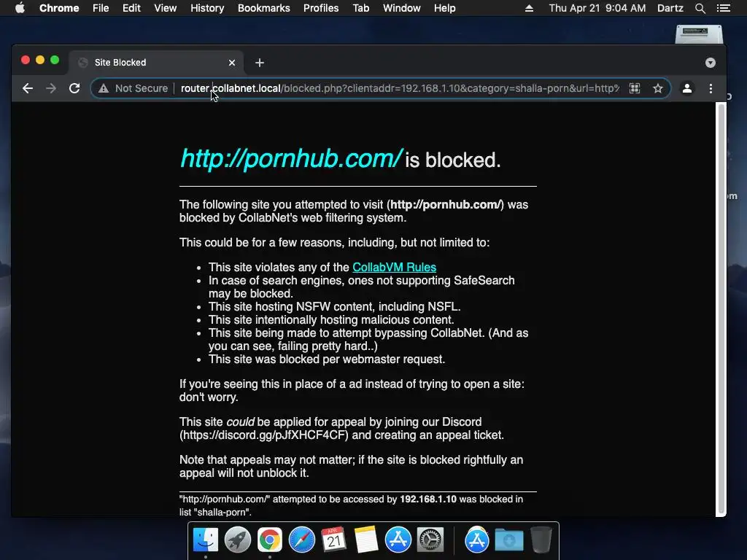Open the Help menu

tap(444, 8)
